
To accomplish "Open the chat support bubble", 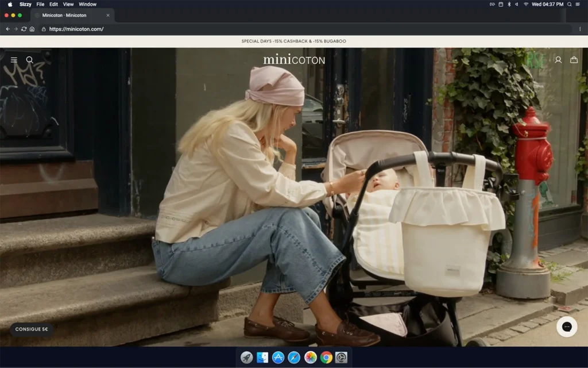I will (566, 327).
